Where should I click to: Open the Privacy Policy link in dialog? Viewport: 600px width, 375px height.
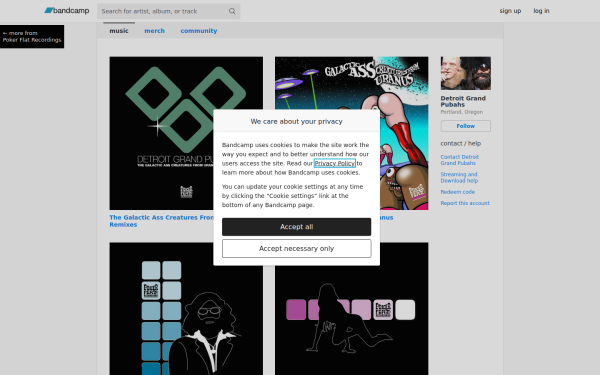pyautogui.click(x=335, y=163)
